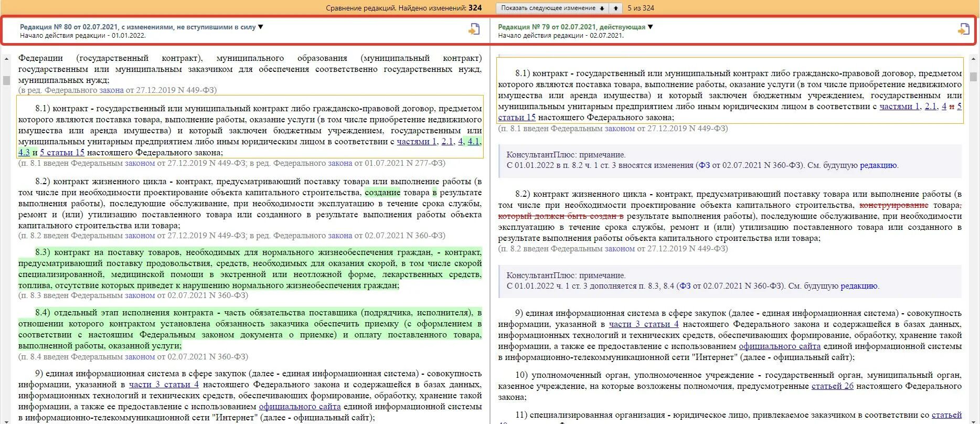The image size is (980, 424).
Task: Open 'законом' link in п. 8.3 note
Action: [x=140, y=295]
